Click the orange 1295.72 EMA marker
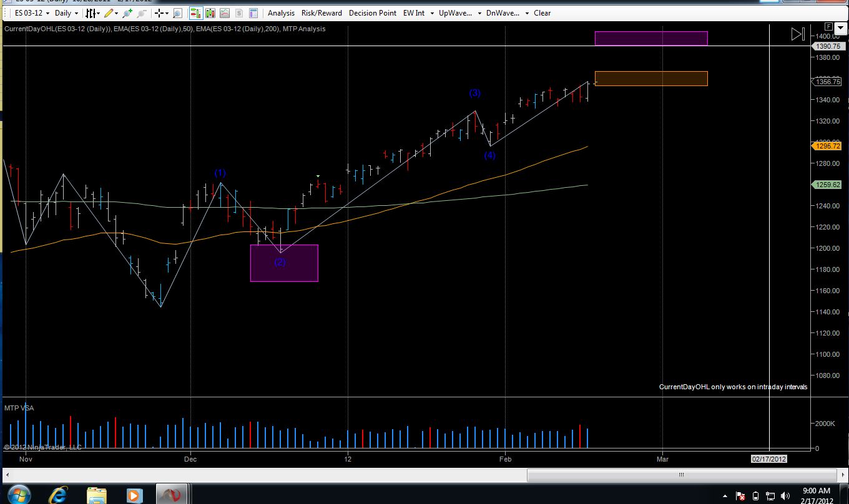Viewport: 849px width, 504px height. pos(828,146)
